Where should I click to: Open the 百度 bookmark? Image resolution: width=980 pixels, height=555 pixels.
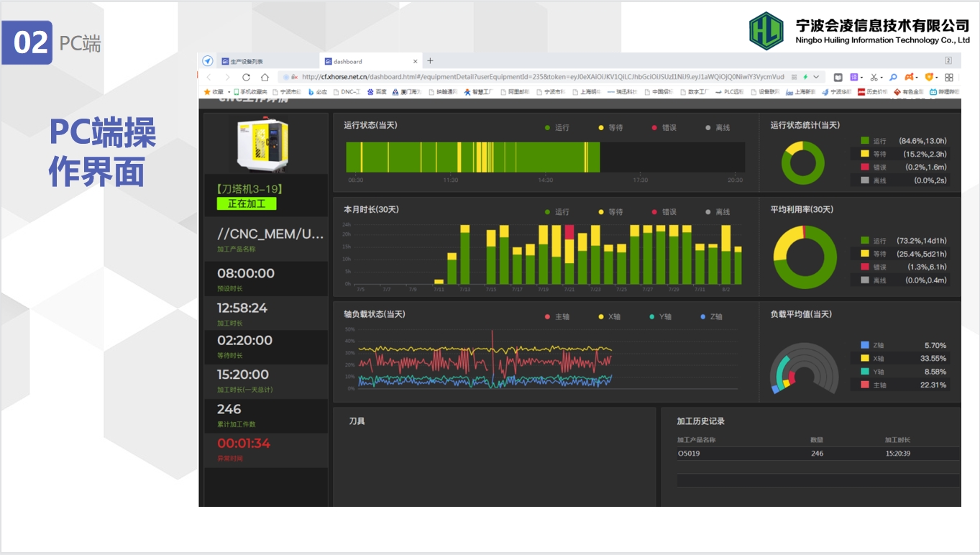(x=377, y=92)
